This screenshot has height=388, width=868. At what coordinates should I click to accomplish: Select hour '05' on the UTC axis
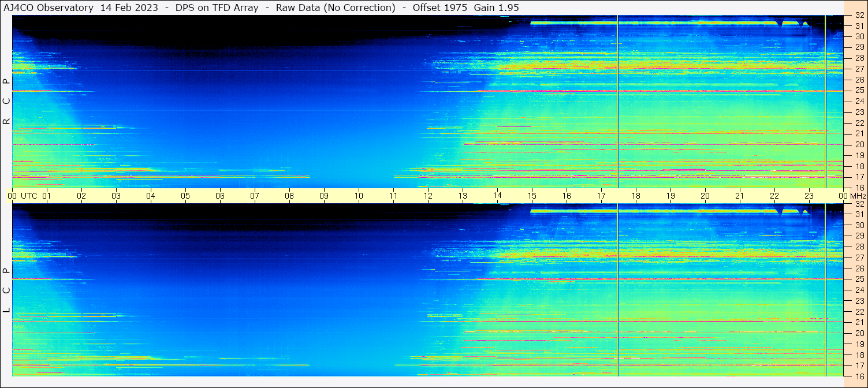coord(185,196)
